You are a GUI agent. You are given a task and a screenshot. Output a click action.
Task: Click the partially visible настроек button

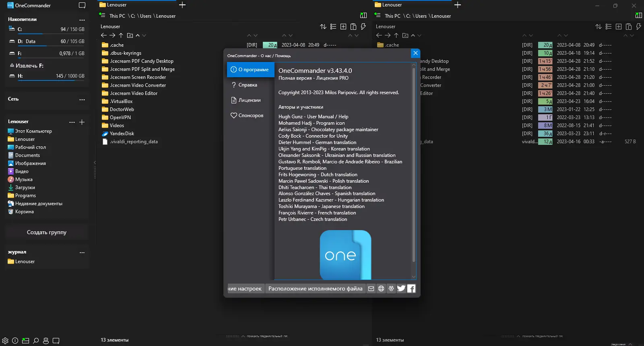click(246, 288)
